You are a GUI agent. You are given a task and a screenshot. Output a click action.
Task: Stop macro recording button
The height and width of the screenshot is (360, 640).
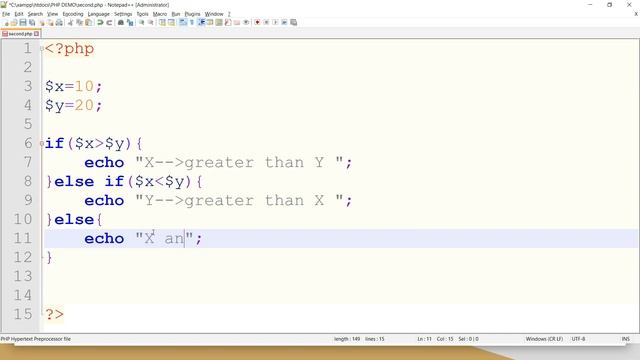coord(266,22)
